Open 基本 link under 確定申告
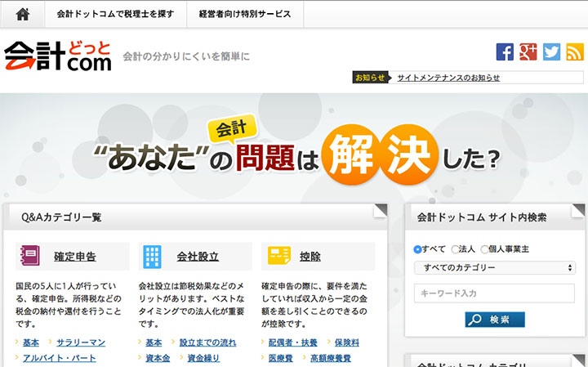The image size is (588, 367). 31,342
